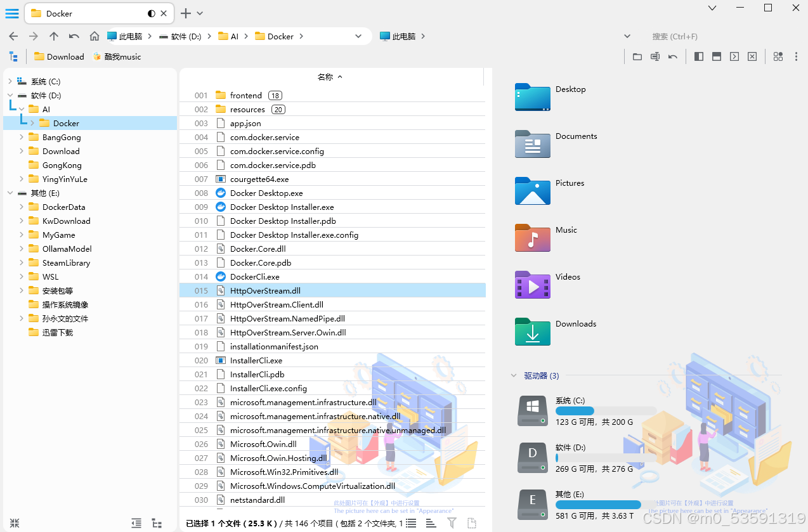The height and width of the screenshot is (532, 808).
Task: Toggle the list view icon in status bar
Action: tap(411, 523)
